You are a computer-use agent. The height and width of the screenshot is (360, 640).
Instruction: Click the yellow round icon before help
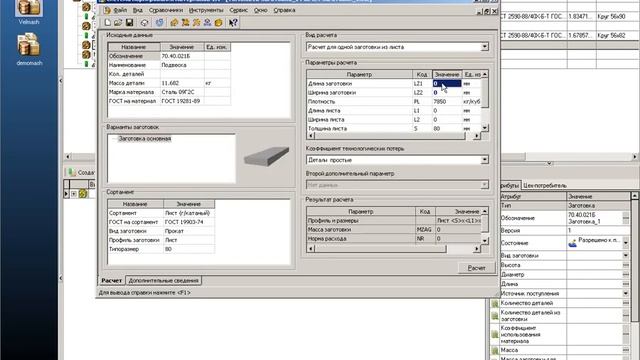(x=218, y=22)
